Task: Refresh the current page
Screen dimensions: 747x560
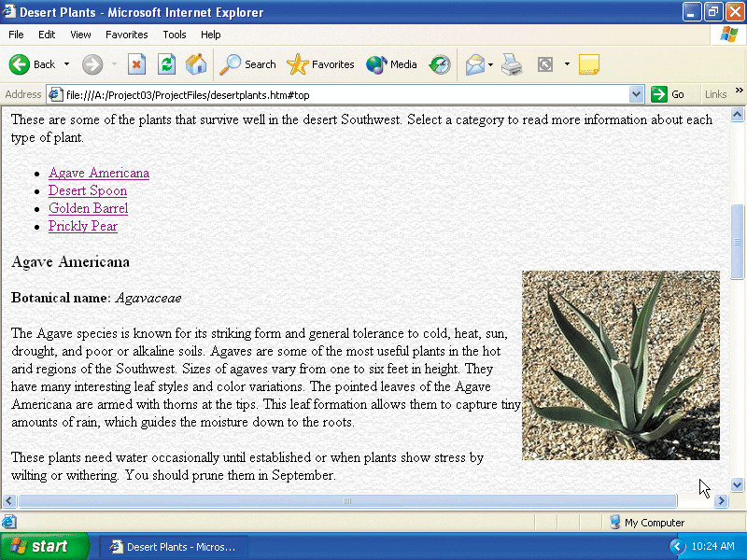Action: coord(166,64)
